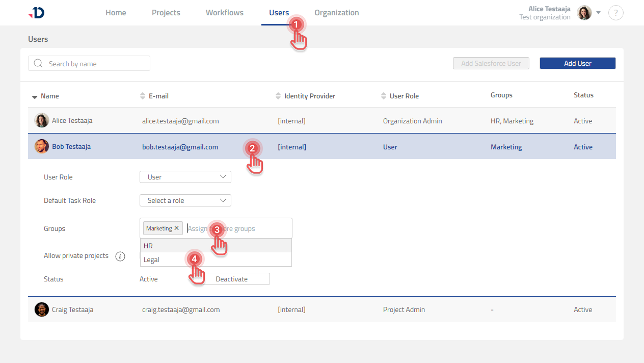Sort users by Name column arrow
This screenshot has height=363, width=644.
pyautogui.click(x=35, y=96)
